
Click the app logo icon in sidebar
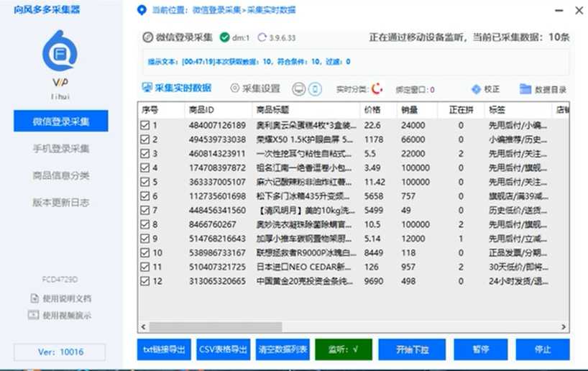tap(60, 51)
